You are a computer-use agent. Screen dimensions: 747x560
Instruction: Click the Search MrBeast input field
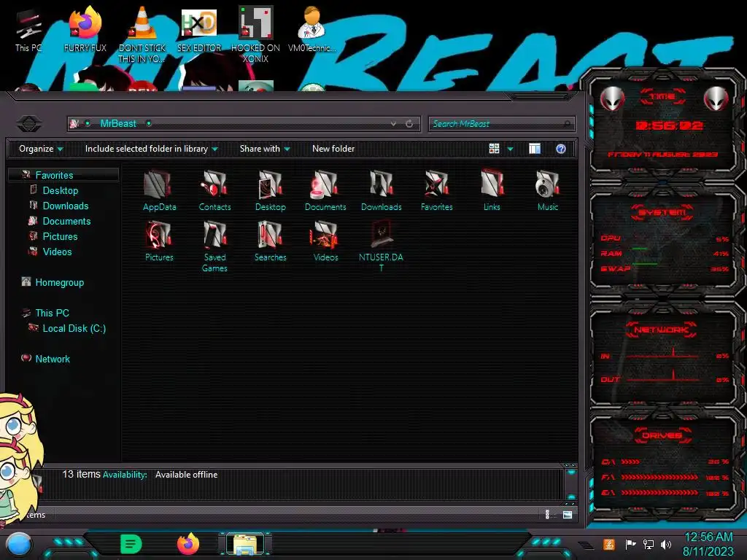pyautogui.click(x=501, y=124)
